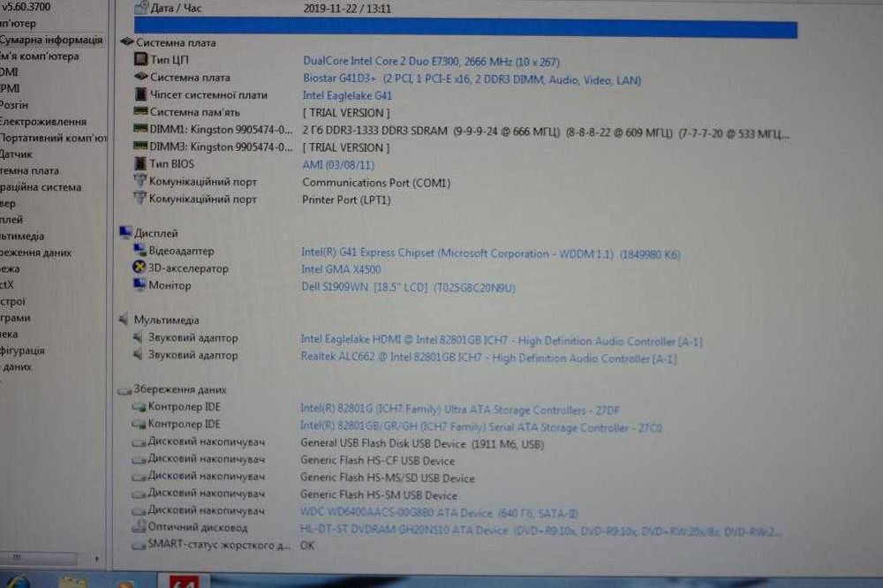
Task: Click the Communications Port (COM1) value
Action: coord(376,183)
